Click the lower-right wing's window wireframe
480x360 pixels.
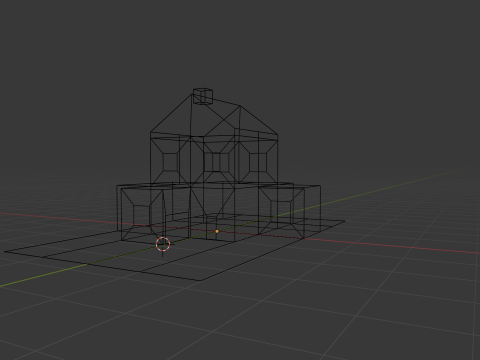[x=282, y=211]
